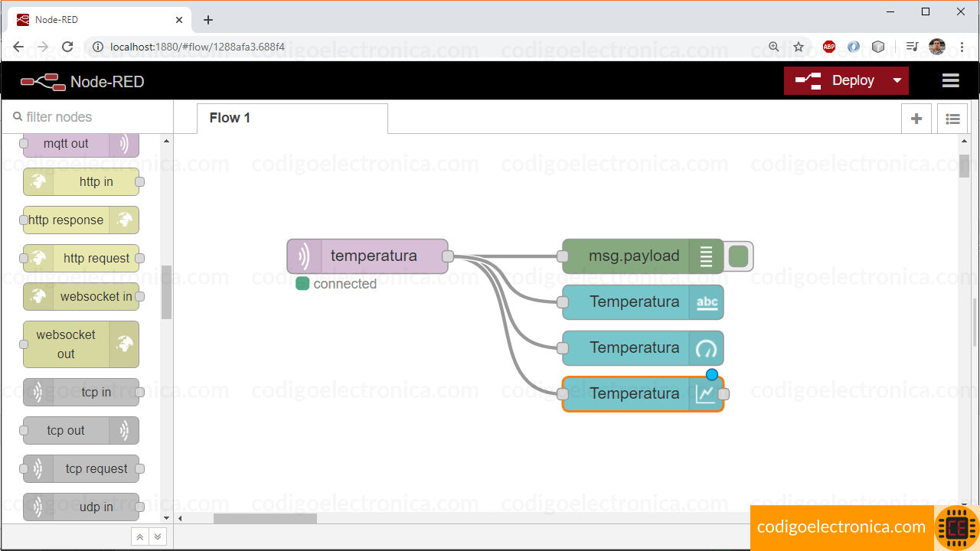This screenshot has height=551, width=980.
Task: Select the websocket in palette node
Action: [x=81, y=296]
